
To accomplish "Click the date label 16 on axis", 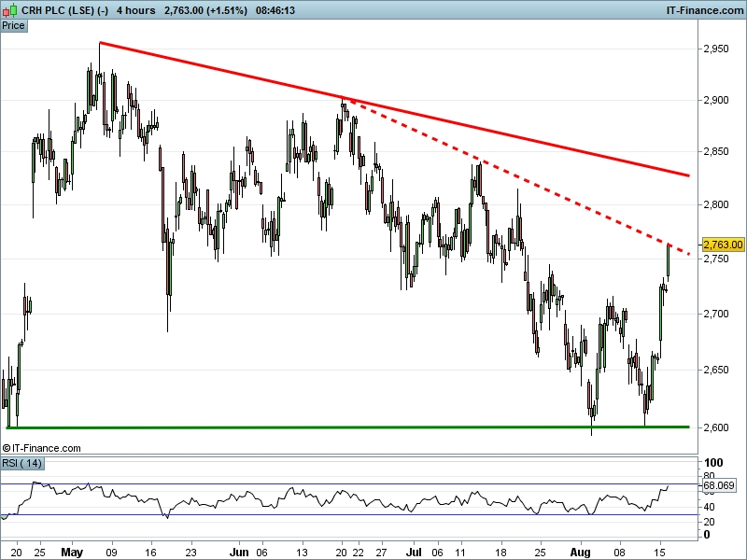I will point(151,553).
